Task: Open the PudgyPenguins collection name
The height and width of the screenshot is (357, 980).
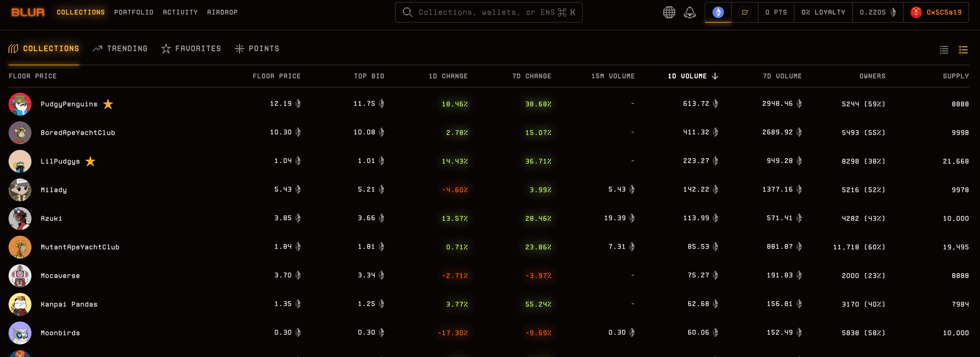Action: coord(69,104)
